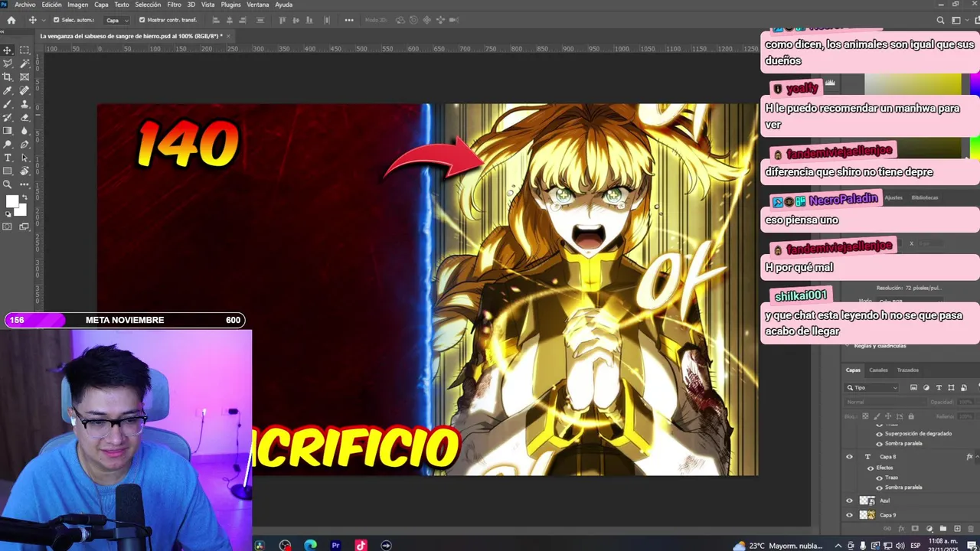Swap foreground and background colors
980x551 pixels.
(24, 198)
